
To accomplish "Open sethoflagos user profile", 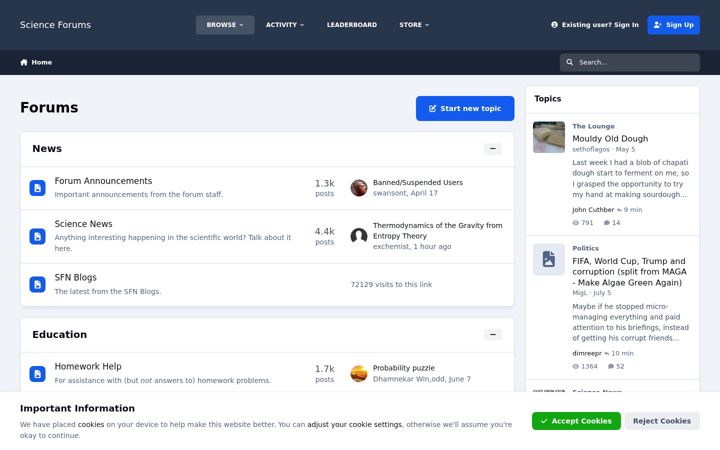I will [x=591, y=150].
